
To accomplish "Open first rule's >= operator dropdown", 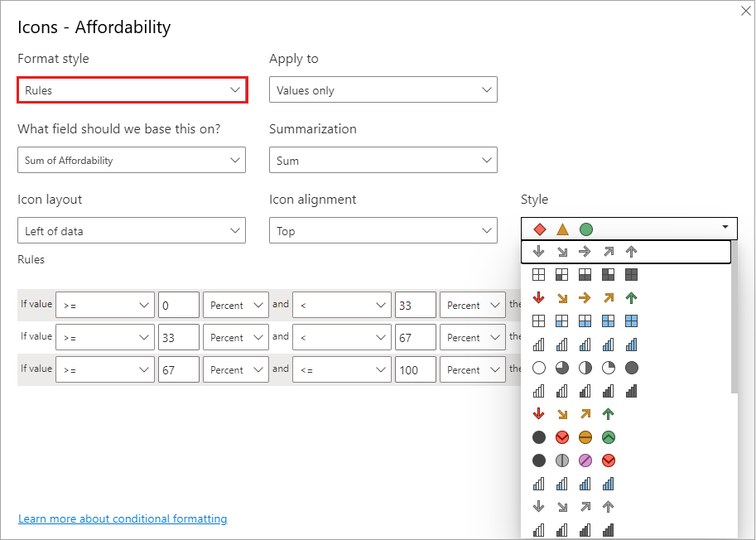I will tap(105, 305).
